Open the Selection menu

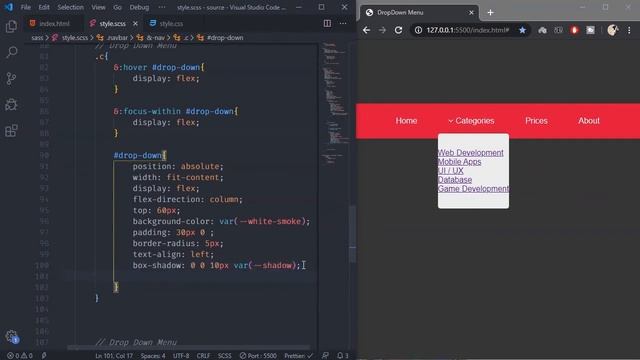[x=70, y=7]
